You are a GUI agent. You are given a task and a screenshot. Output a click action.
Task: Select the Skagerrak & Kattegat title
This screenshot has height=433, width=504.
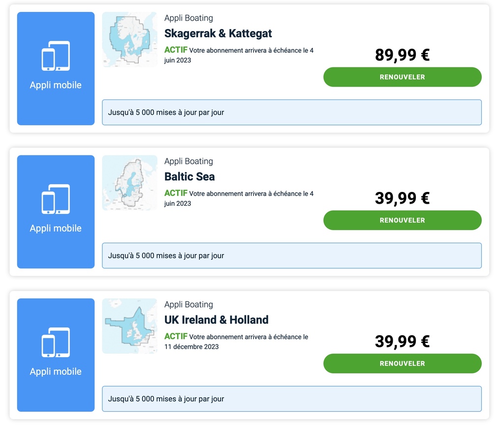(218, 33)
